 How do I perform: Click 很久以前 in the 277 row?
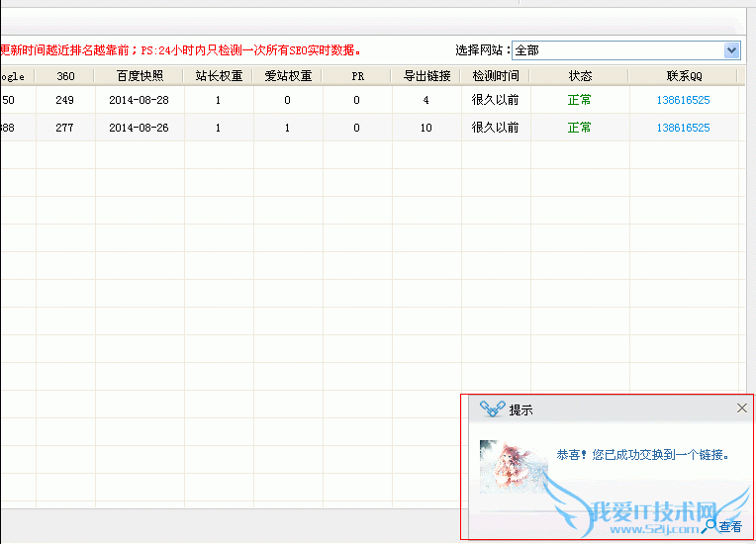495,128
